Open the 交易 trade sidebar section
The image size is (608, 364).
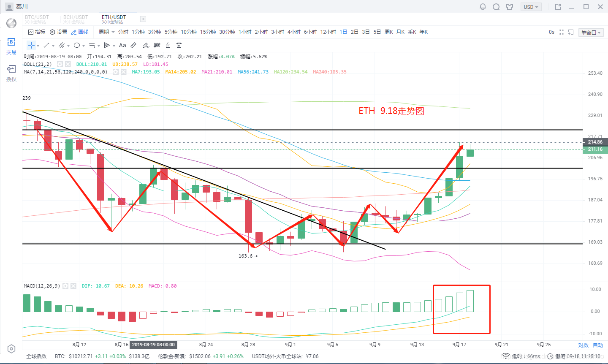(x=11, y=46)
